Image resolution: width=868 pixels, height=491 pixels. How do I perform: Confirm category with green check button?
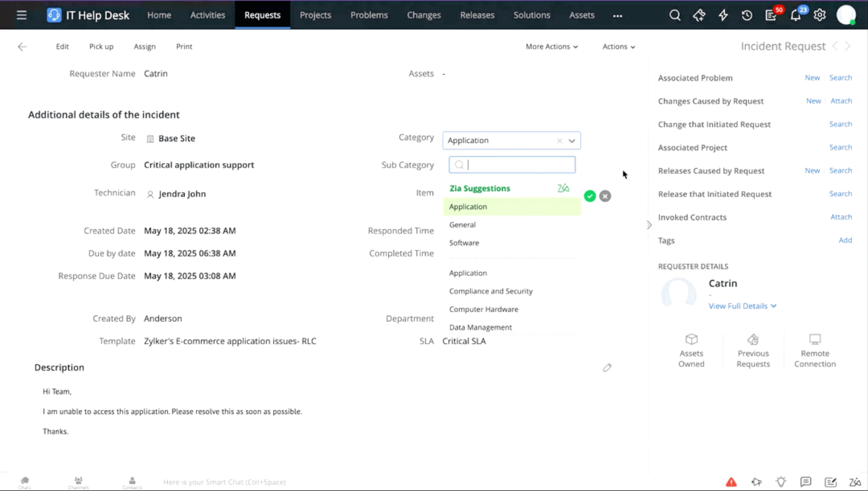590,196
